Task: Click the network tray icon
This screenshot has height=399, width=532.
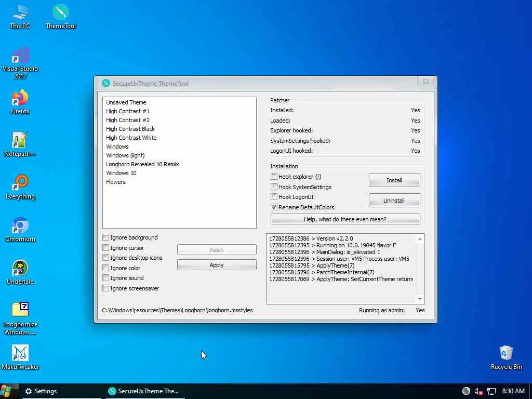Action: pyautogui.click(x=491, y=391)
